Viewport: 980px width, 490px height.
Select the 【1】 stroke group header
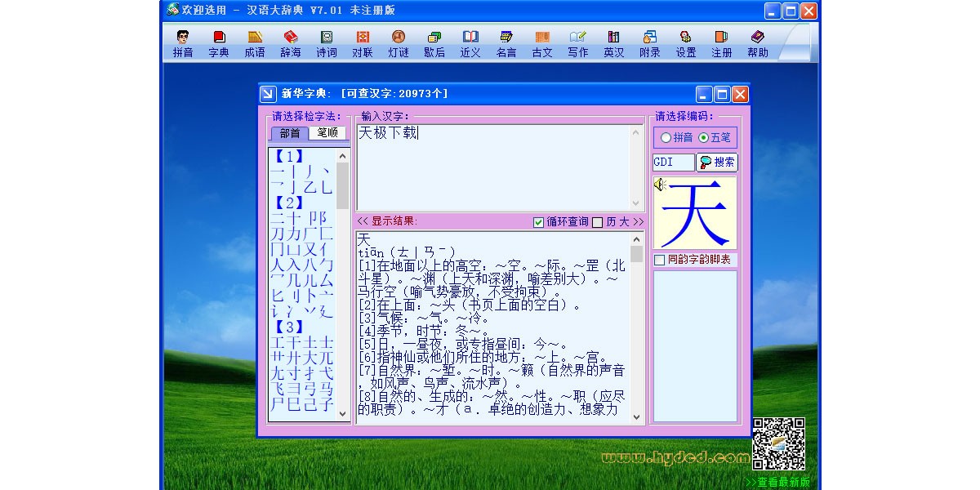pos(287,156)
